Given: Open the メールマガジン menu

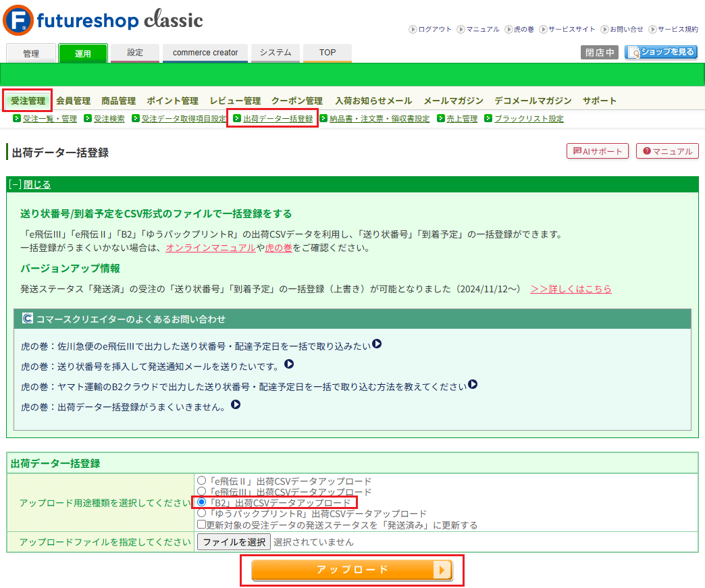Looking at the screenshot, I should (x=453, y=101).
